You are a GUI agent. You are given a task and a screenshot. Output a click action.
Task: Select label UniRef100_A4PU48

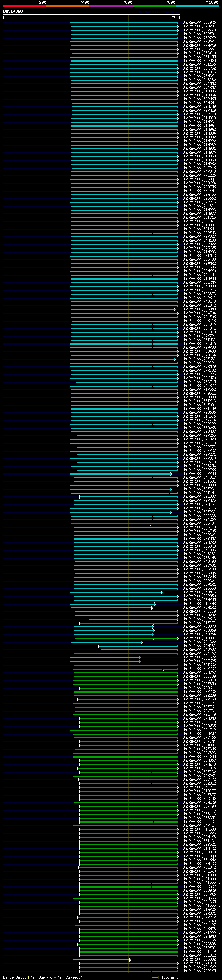(x=199, y=172)
